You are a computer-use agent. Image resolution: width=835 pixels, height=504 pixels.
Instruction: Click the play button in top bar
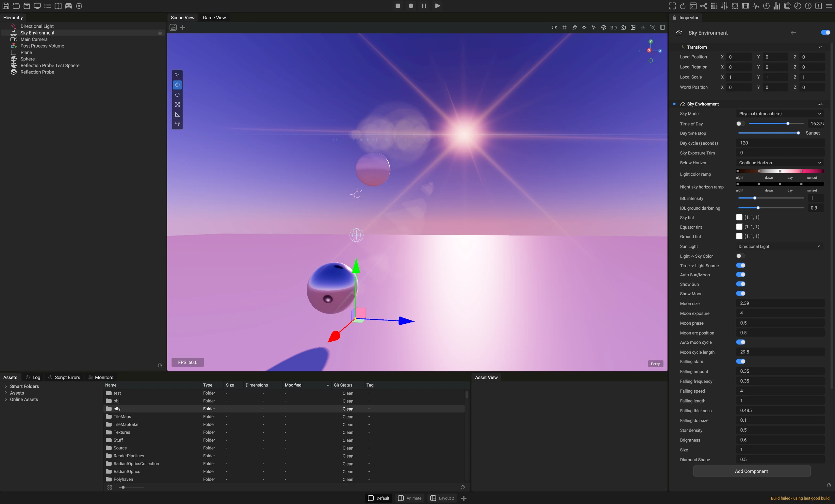pos(437,6)
